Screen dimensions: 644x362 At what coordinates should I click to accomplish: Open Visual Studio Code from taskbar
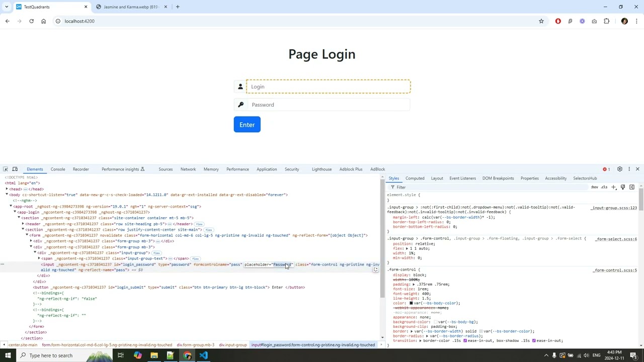coord(203,355)
